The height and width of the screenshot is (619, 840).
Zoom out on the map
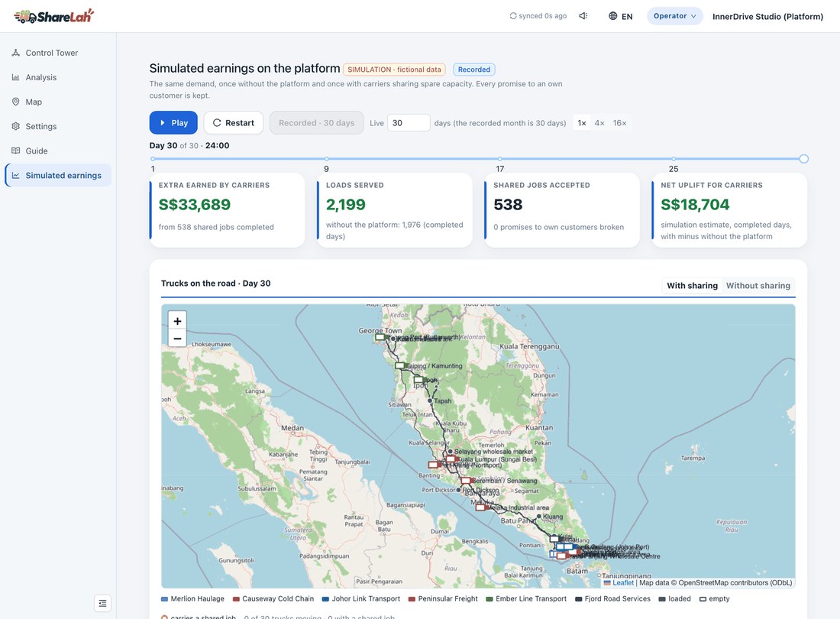(177, 339)
